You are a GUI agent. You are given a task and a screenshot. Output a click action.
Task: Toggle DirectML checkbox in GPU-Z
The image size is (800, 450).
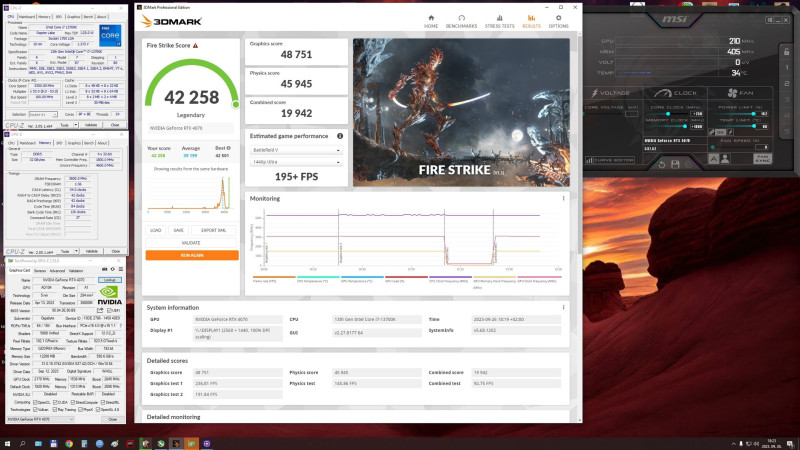click(103, 403)
